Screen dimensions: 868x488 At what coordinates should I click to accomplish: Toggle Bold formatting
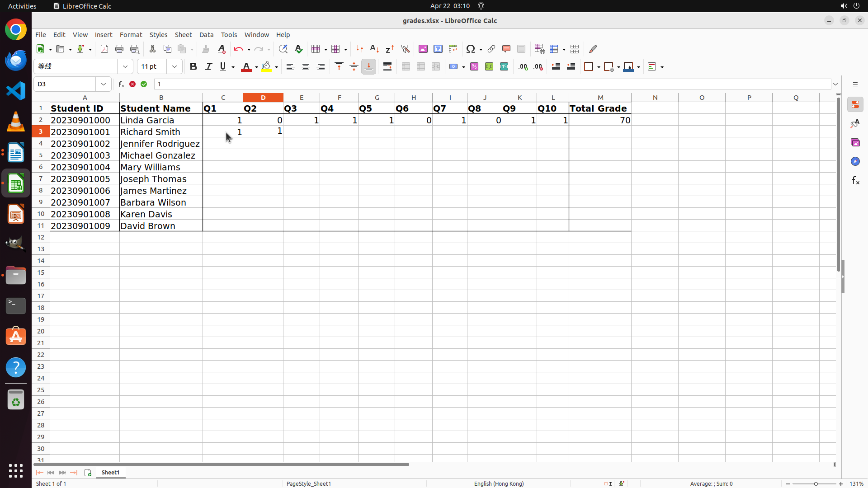click(193, 67)
